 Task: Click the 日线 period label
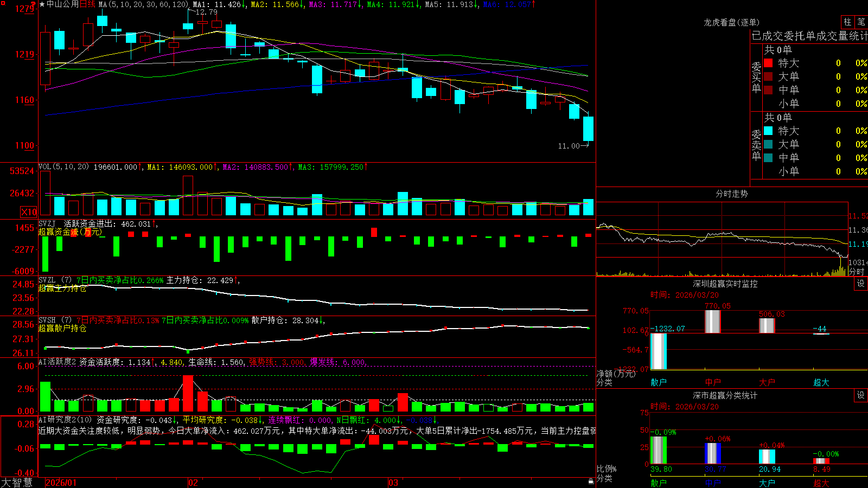[x=87, y=4]
